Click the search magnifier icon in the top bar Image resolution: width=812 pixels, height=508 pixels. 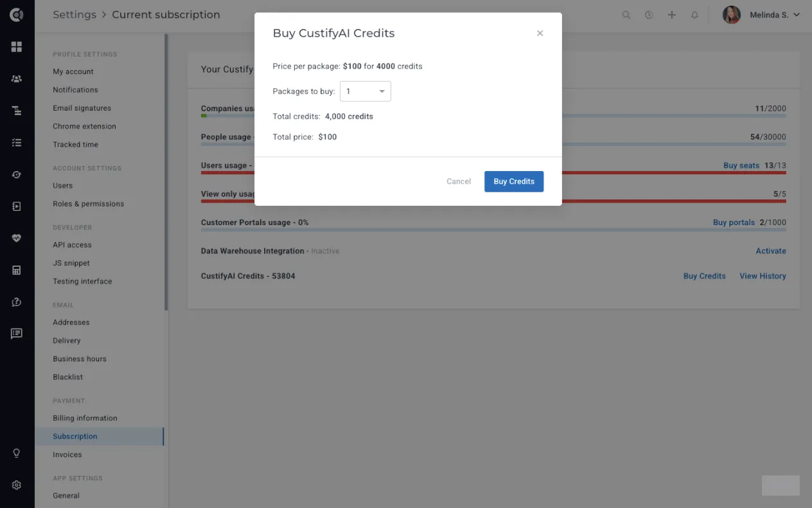tap(626, 15)
